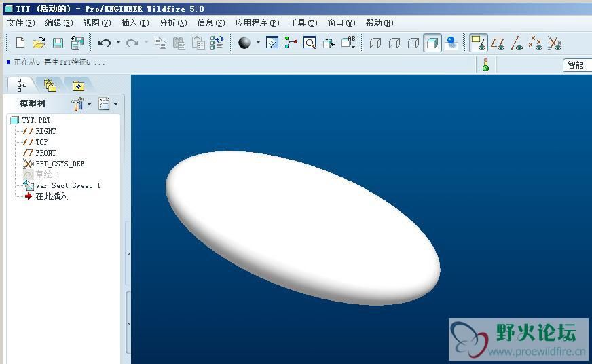Save the model with the floppy icon
This screenshot has height=364, width=592.
click(58, 43)
